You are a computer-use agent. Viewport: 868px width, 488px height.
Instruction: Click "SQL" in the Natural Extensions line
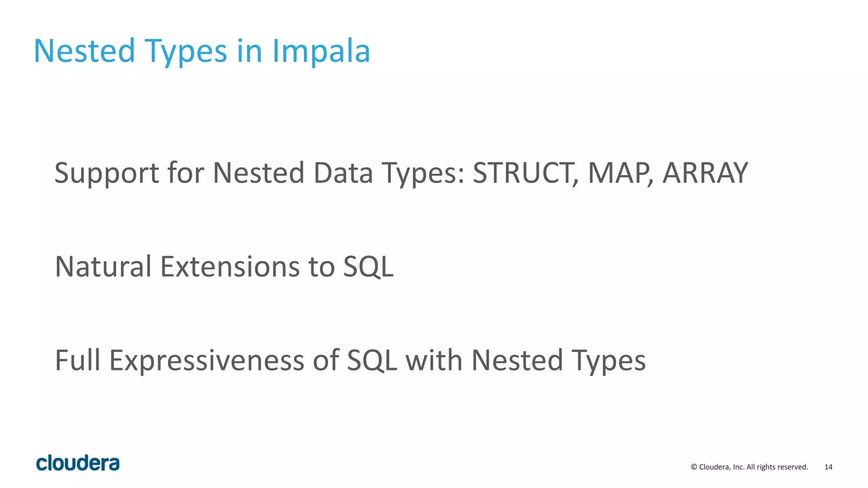click(368, 267)
